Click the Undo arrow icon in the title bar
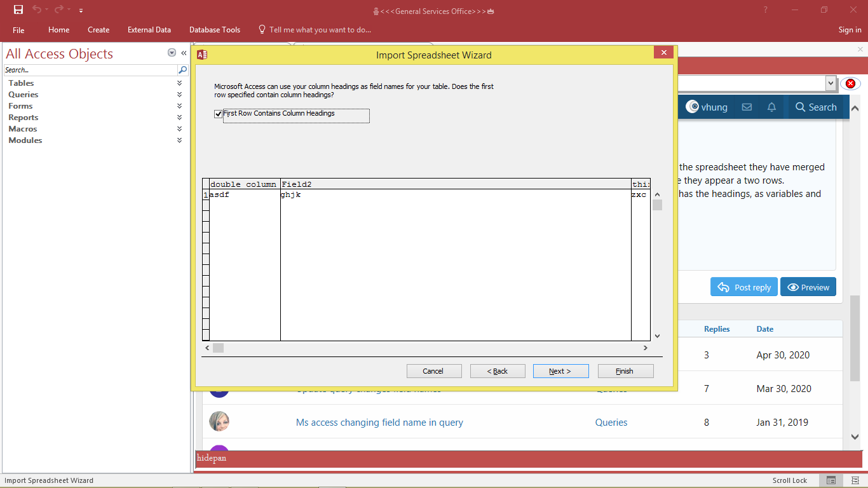 pos(37,10)
